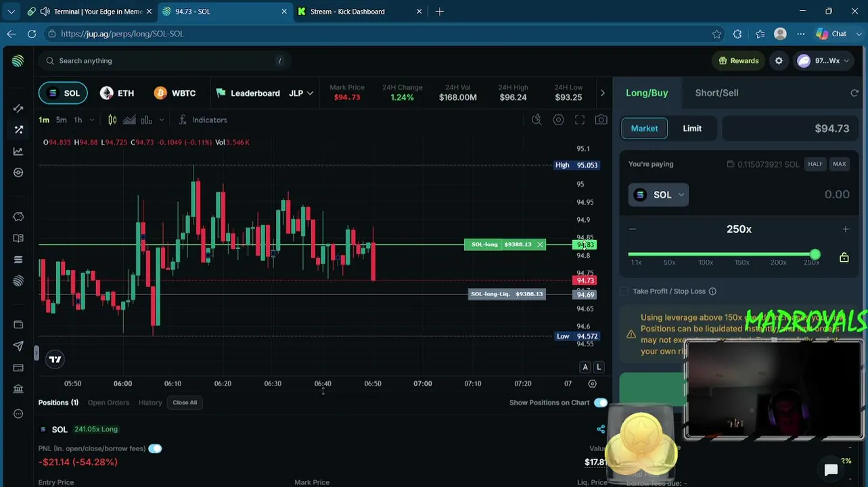
Task: Open the History tab
Action: point(150,402)
